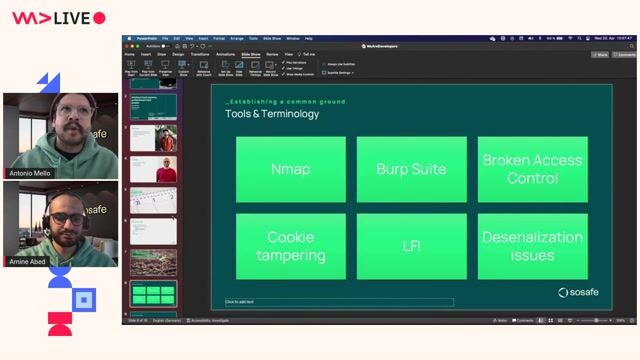
Task: Click the Undo arrow in title bar
Action: click(x=192, y=46)
